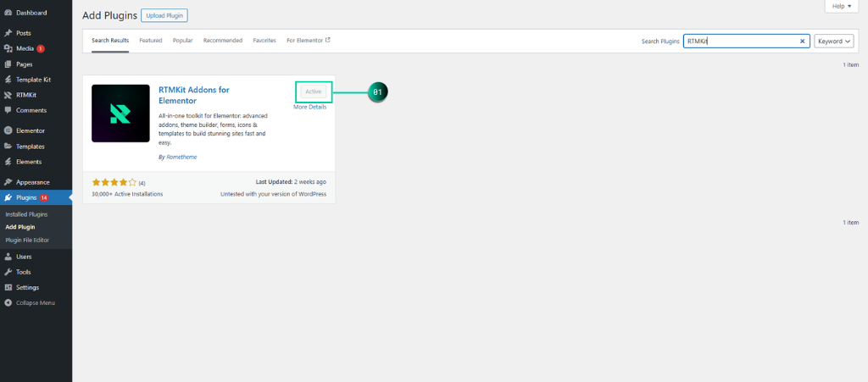
Task: Open the Rometheme author link
Action: tap(181, 157)
